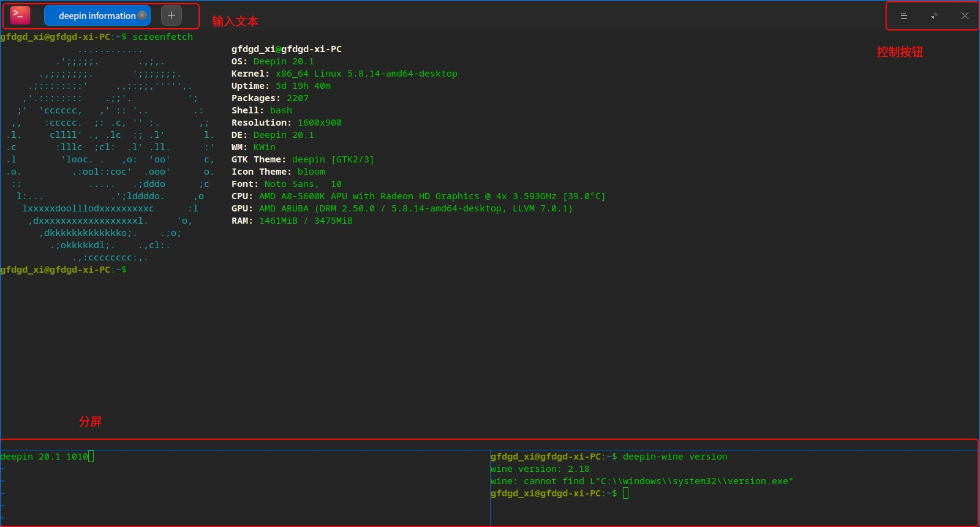
Task: Click the Resolution value 1600x900
Action: click(320, 123)
